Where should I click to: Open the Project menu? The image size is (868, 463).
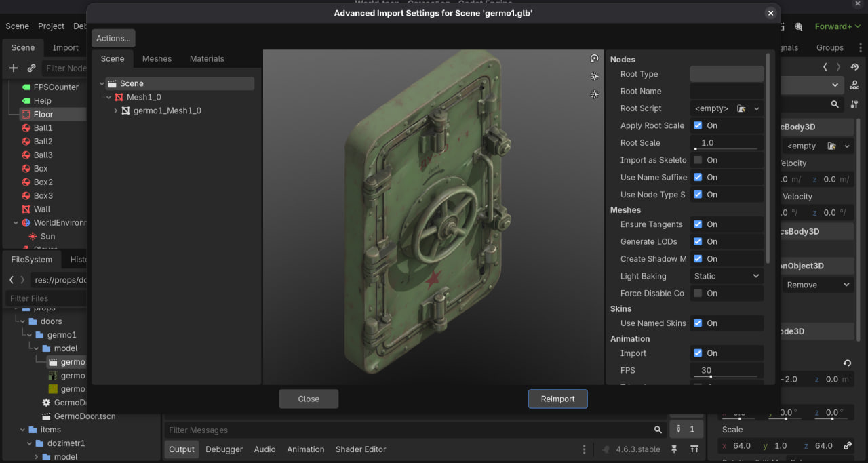click(x=51, y=26)
